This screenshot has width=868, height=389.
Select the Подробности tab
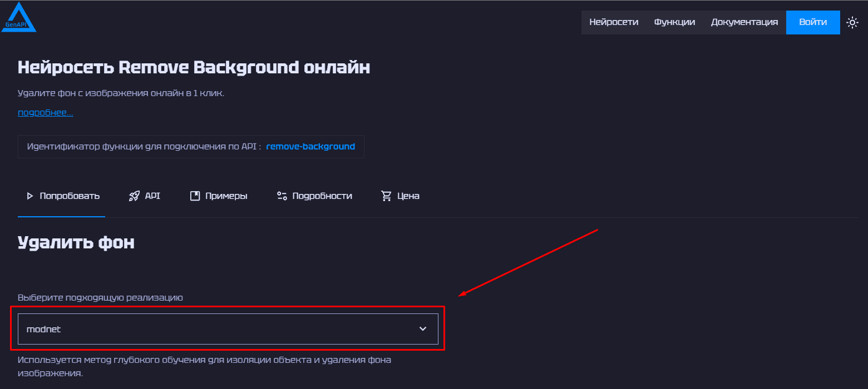(322, 196)
